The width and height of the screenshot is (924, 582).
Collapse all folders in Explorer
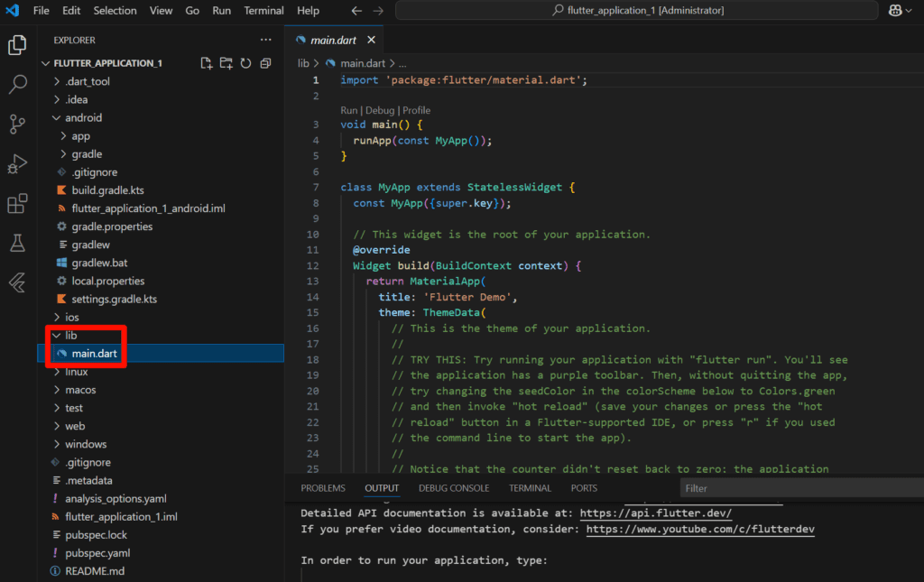pos(265,64)
